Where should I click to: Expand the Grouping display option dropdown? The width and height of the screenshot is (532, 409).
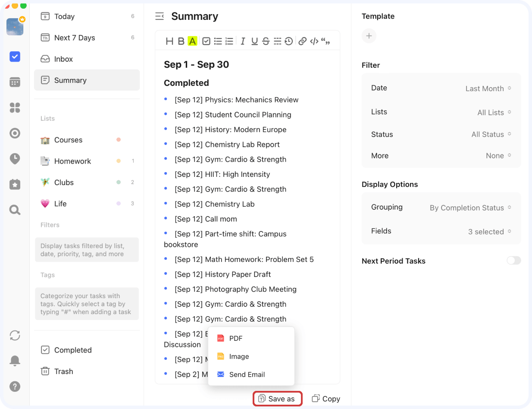(x=470, y=208)
